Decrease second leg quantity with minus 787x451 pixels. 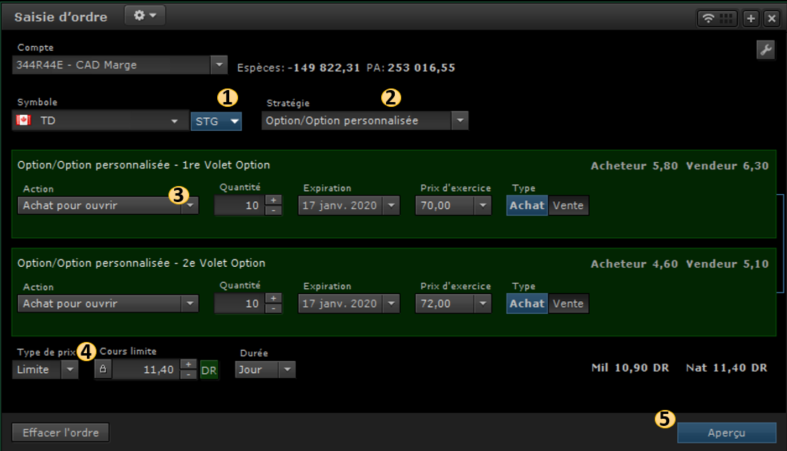click(273, 309)
